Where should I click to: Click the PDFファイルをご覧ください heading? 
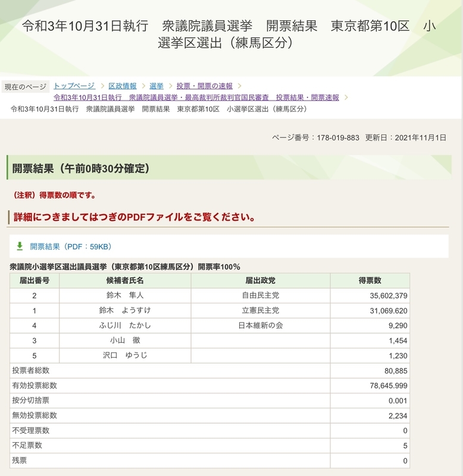click(x=134, y=217)
